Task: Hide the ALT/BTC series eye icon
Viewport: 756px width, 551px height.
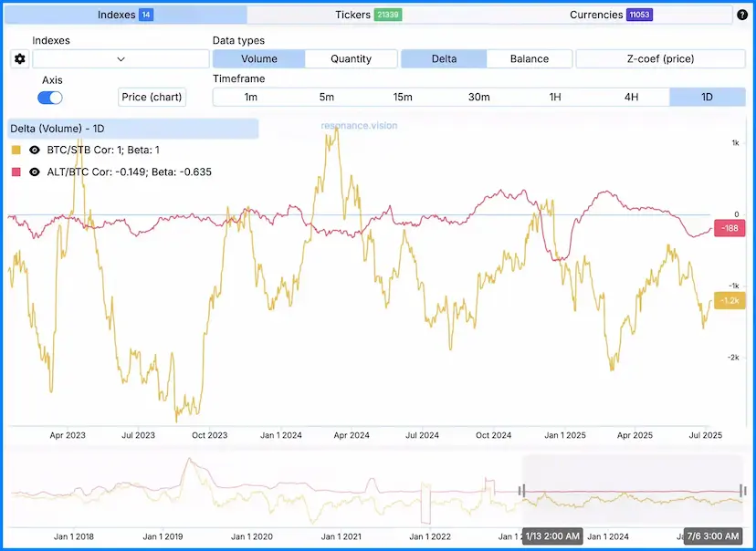Action: pos(35,172)
